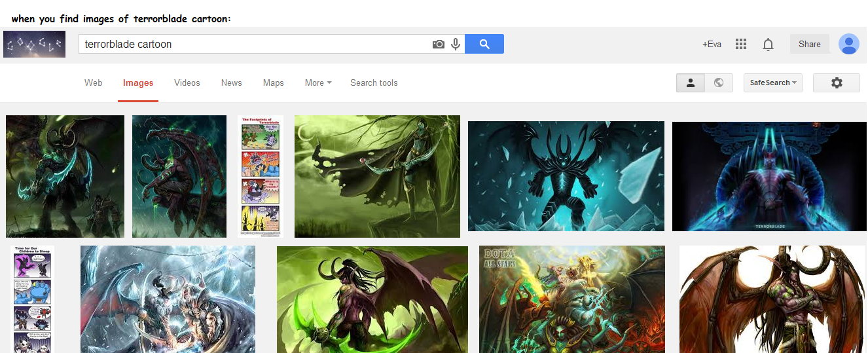Open the settings gear menu

tap(836, 83)
